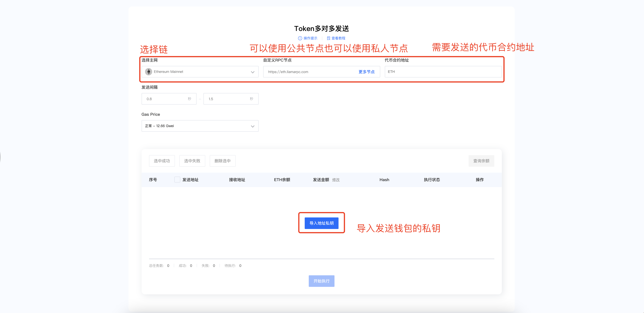Click the 选中失败 button

[192, 161]
